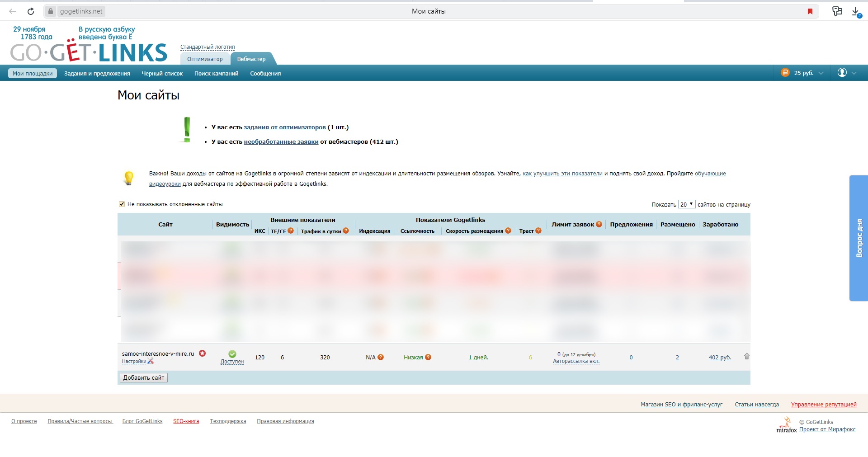
Task: Open the Техподдержка footer link
Action: click(x=228, y=421)
